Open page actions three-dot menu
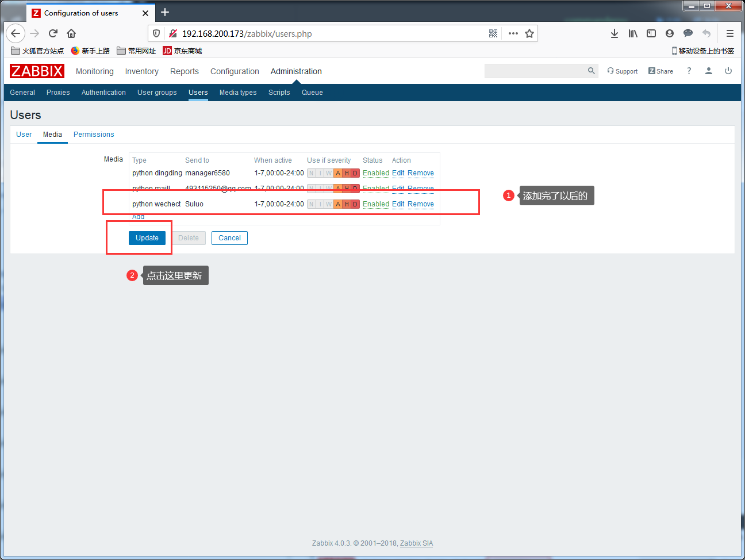 (513, 33)
